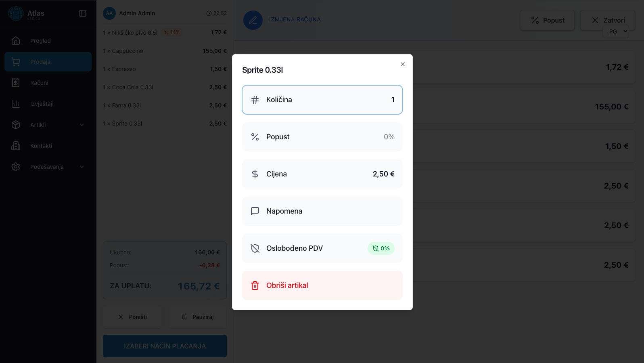Click the Kontakti building icon
Image resolution: width=644 pixels, height=363 pixels.
[x=16, y=146]
